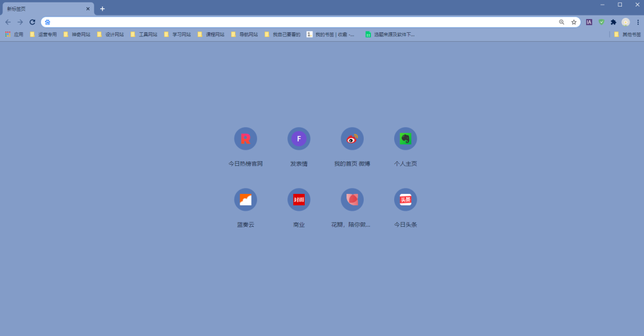The width and height of the screenshot is (644, 336).
Task: Open the 蓝奏云 shortcut tile
Action: (x=245, y=200)
